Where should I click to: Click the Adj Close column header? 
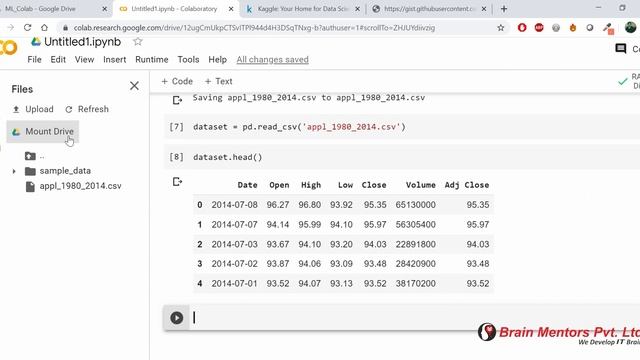point(467,185)
